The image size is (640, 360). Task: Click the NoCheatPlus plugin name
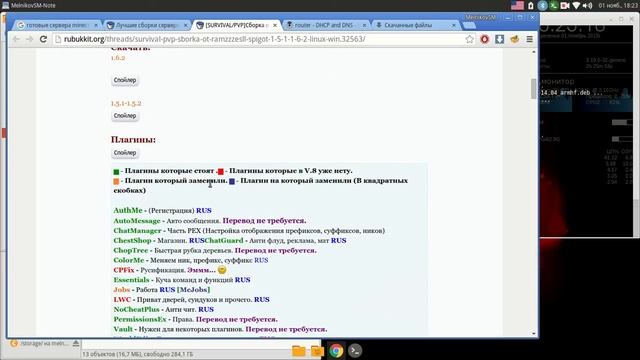click(136, 309)
